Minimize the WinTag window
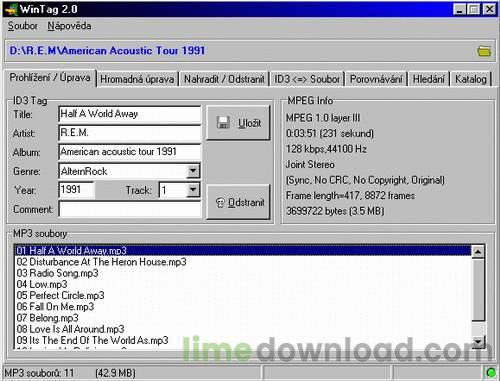Image resolution: width=500 pixels, height=381 pixels. 459,9
